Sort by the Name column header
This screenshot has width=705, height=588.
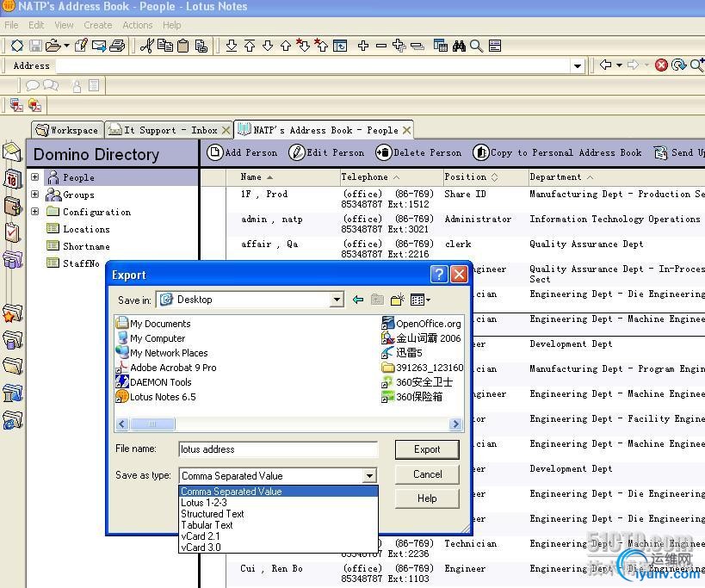pos(257,177)
